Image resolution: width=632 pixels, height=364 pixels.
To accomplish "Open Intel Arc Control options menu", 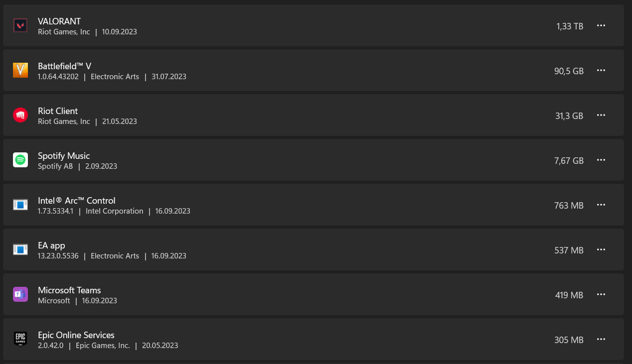I will coord(601,205).
